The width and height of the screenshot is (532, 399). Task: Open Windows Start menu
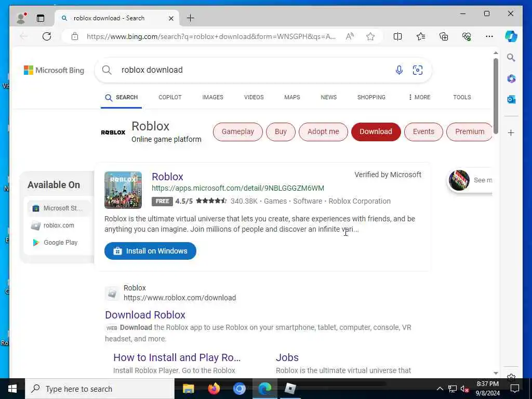12,389
